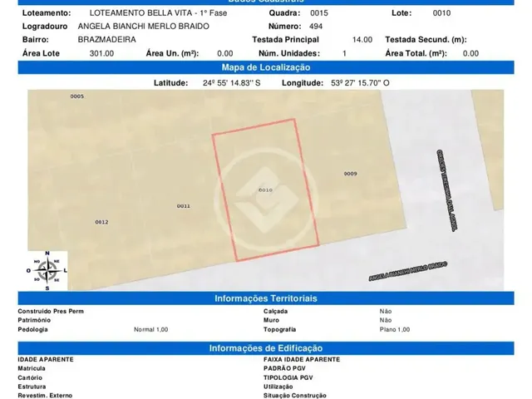Select lot 0010 label on map

pos(265,190)
